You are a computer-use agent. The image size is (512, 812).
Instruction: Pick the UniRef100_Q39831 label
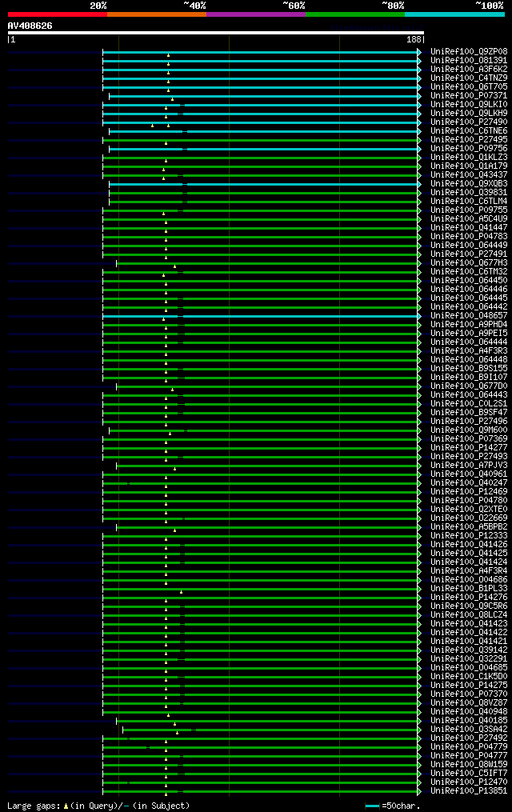click(469, 192)
